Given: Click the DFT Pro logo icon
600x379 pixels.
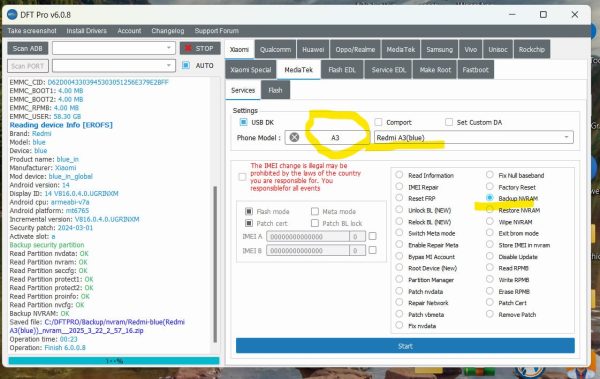Looking at the screenshot, I should tap(12, 15).
